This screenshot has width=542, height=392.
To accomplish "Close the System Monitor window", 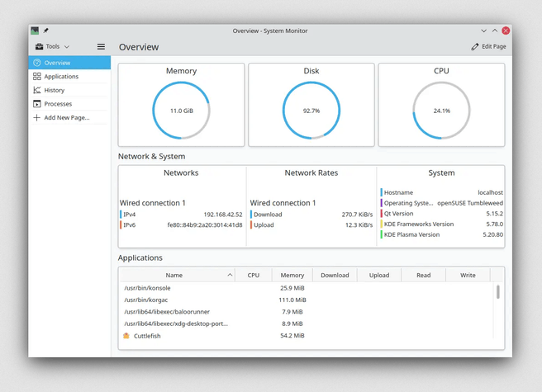I will click(x=506, y=31).
